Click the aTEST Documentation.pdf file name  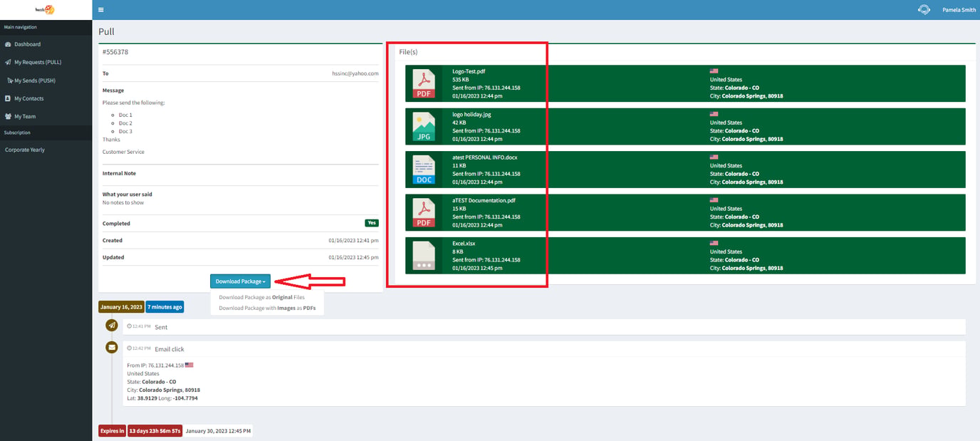[484, 200]
